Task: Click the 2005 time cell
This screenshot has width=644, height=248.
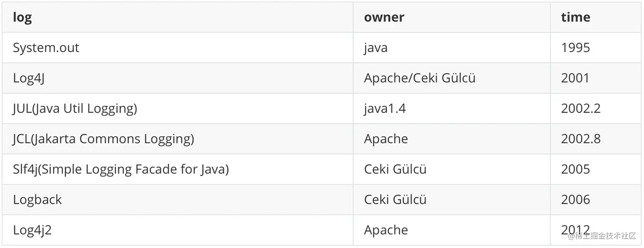Action: tap(575, 170)
